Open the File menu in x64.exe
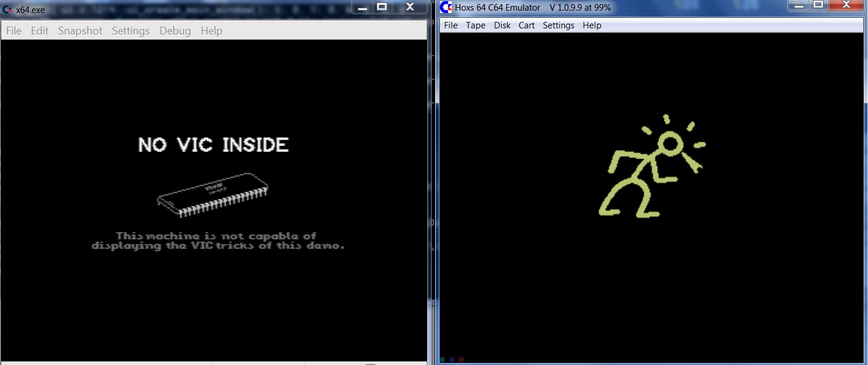 click(14, 31)
